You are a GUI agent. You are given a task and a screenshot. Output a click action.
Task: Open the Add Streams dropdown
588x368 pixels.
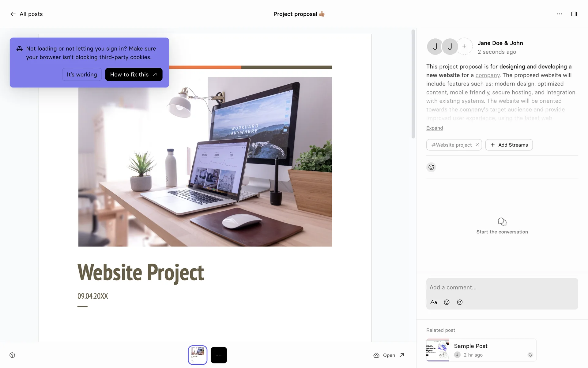pos(509,145)
